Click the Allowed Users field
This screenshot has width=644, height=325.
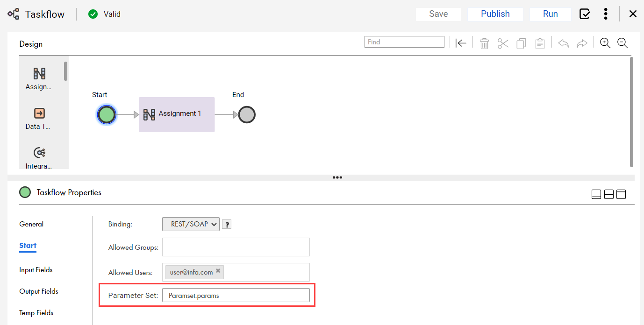coord(236,272)
